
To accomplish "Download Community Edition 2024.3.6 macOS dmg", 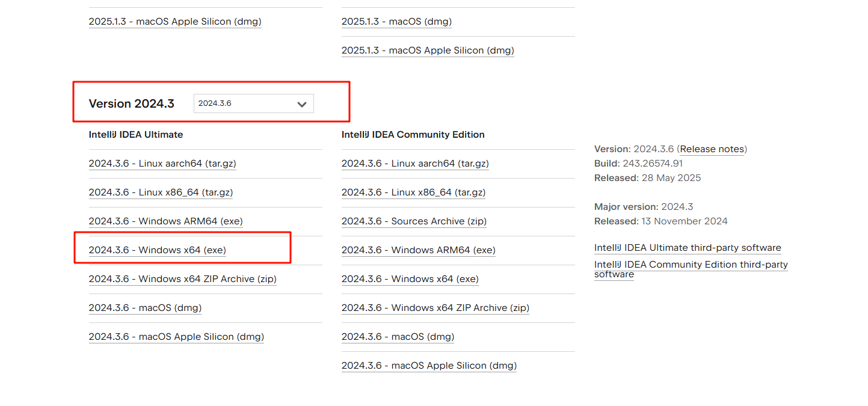I will click(x=398, y=337).
